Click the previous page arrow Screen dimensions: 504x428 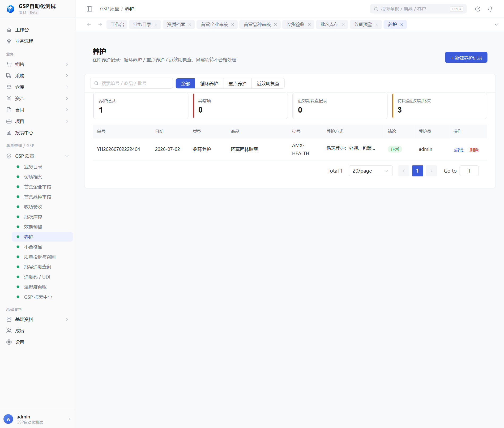404,171
